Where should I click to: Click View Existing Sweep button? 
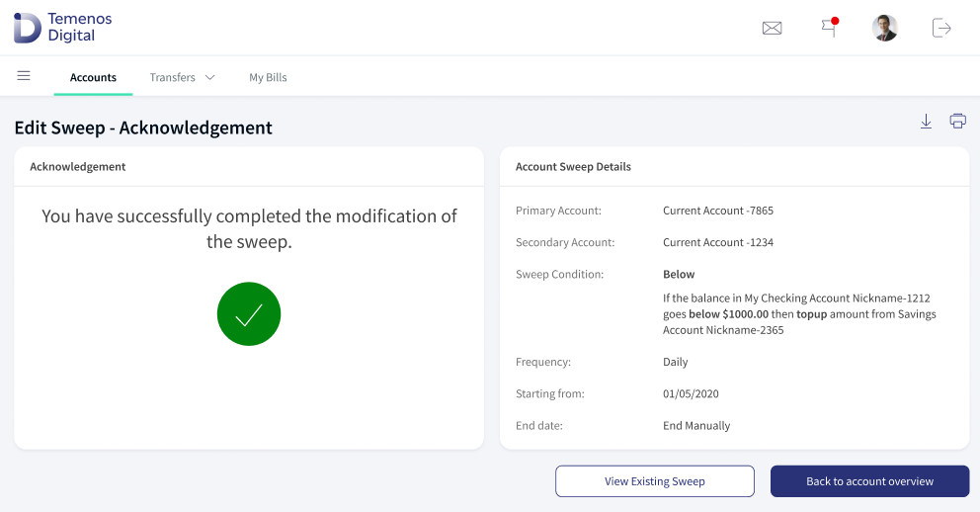654,481
